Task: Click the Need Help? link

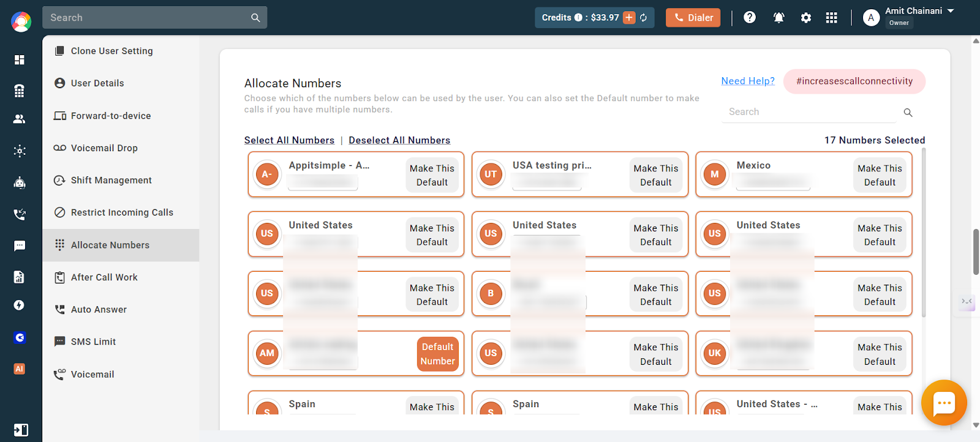Action: click(x=748, y=81)
